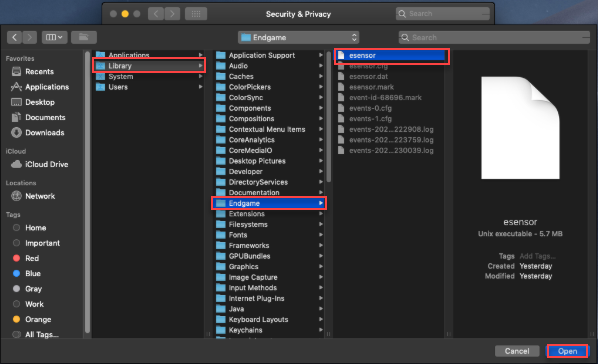Select the System folder
The image size is (598, 364).
pyautogui.click(x=149, y=76)
